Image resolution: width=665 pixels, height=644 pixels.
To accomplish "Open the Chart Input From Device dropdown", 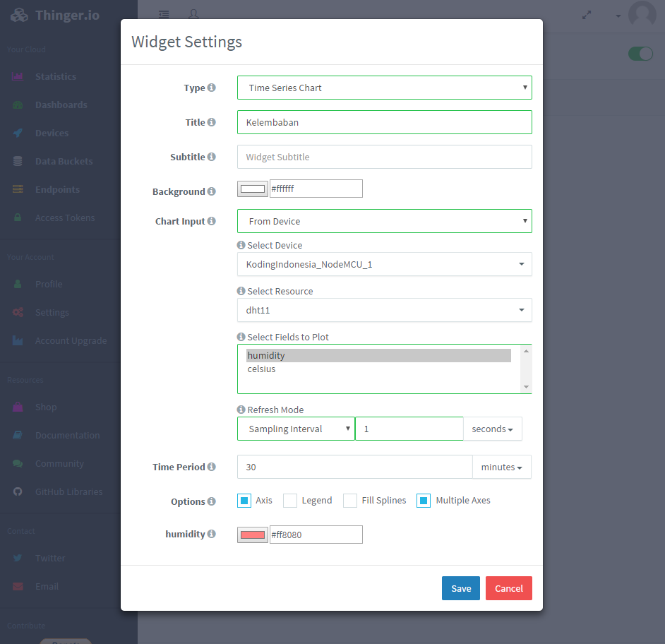I will click(384, 221).
